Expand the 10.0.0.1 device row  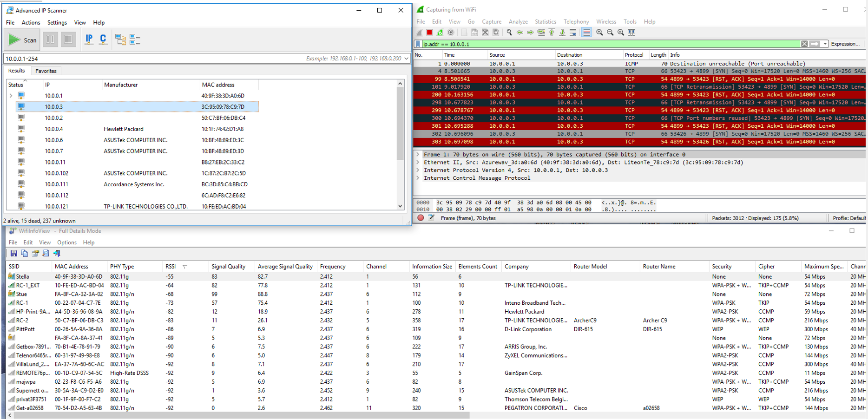pos(11,96)
